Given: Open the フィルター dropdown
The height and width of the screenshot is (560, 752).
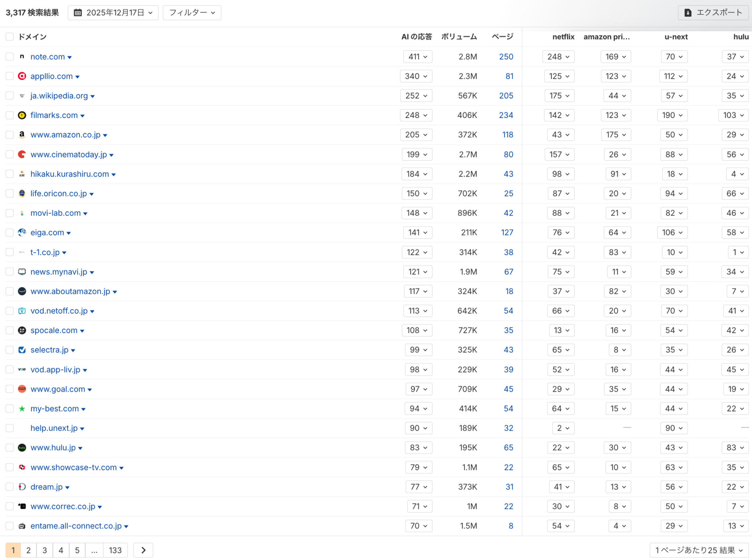Looking at the screenshot, I should click(x=192, y=13).
